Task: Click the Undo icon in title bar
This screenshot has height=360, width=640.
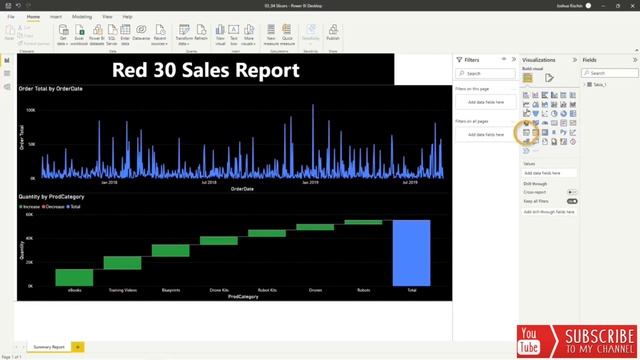Action: (x=18, y=6)
